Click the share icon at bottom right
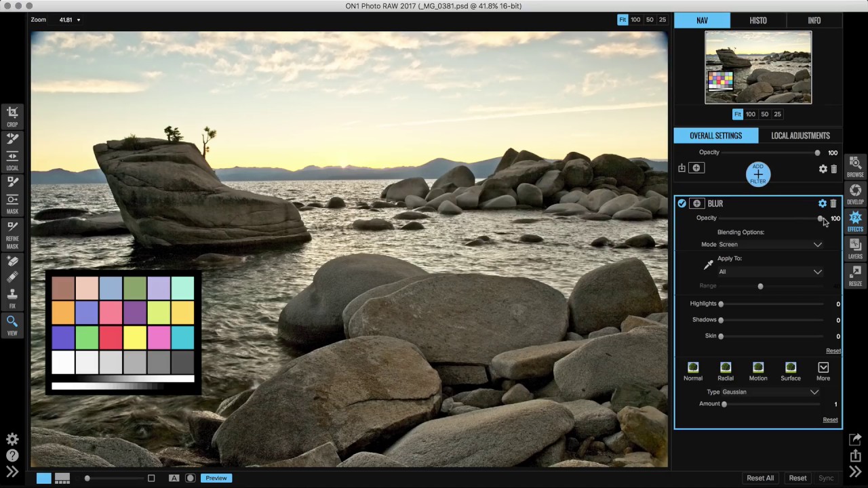Screen dimensions: 868x488 coord(855,455)
